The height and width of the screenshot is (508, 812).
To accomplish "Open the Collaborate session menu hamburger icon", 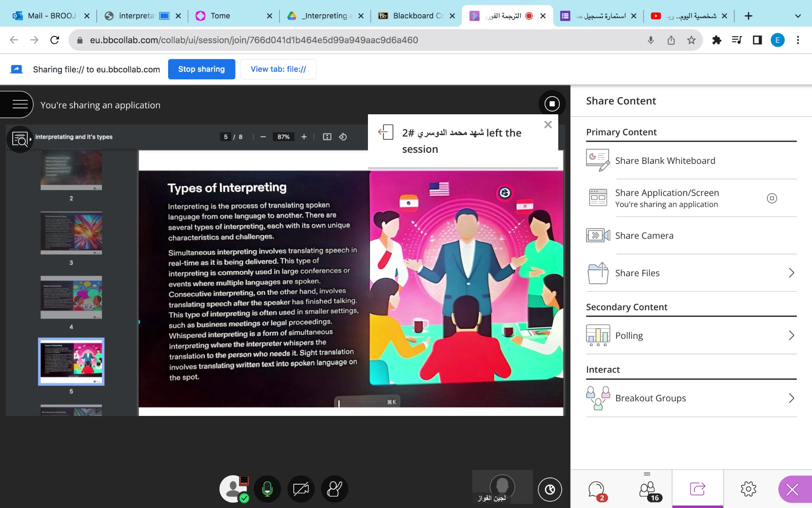I will point(20,104).
